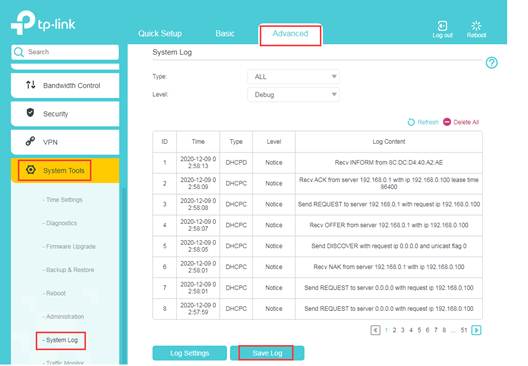Click the tp-link logo
Screen dimensions: 528x366
(x=43, y=23)
